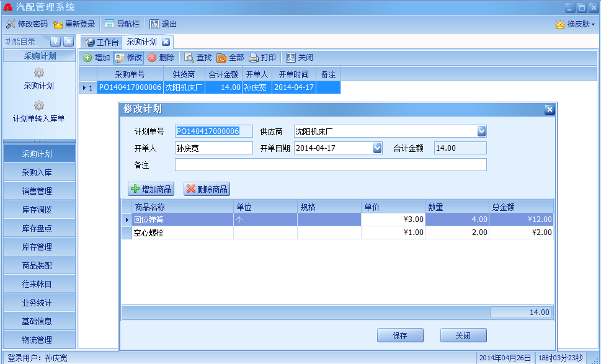This screenshot has height=364, width=601.
Task: Open the 换皮肤 skin dropdown
Action: (575, 24)
